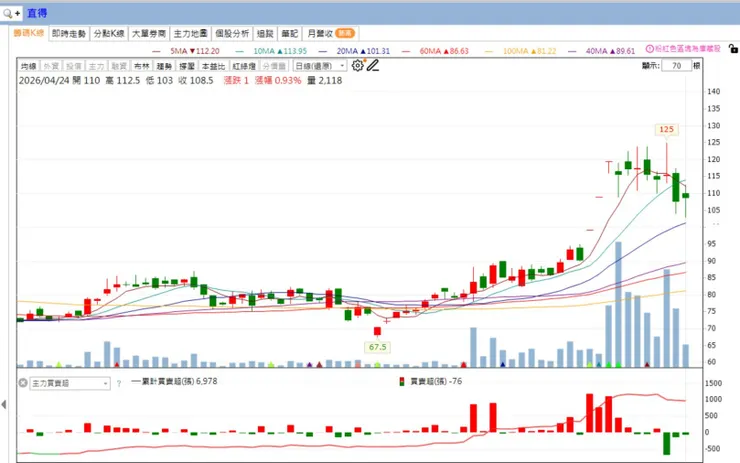
Task: Click the 量 2,118 volume value
Action: (325, 81)
